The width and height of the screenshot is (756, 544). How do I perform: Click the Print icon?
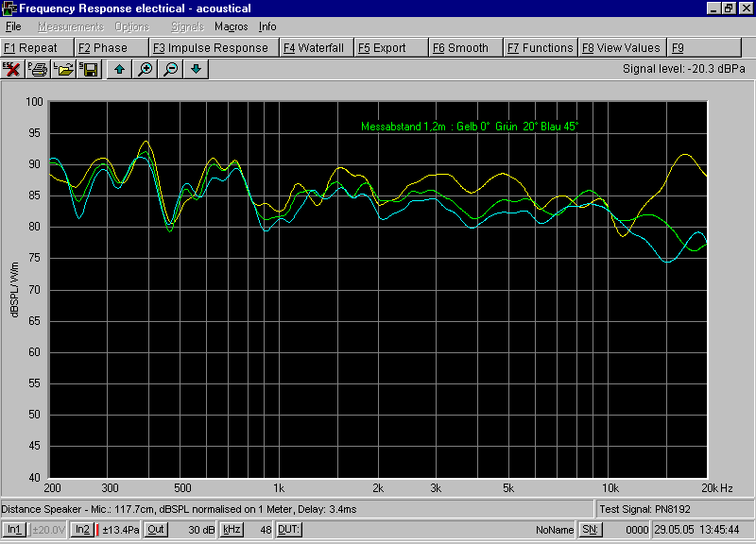click(x=39, y=69)
